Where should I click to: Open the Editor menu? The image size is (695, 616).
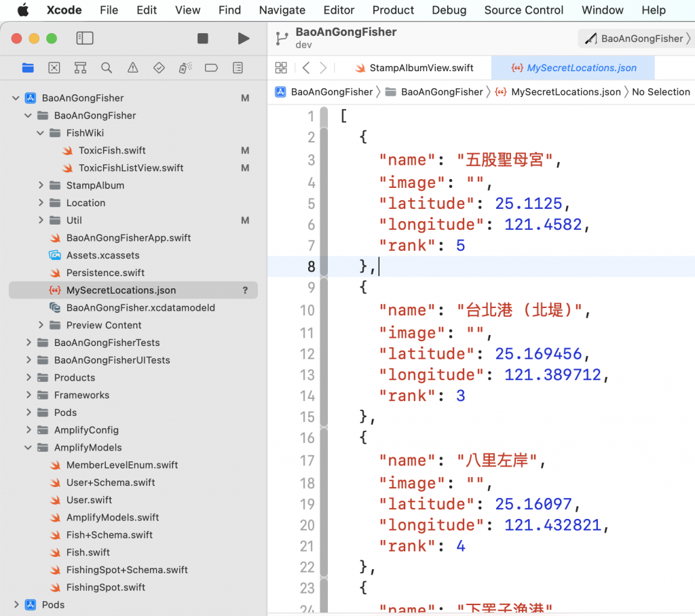(x=339, y=9)
